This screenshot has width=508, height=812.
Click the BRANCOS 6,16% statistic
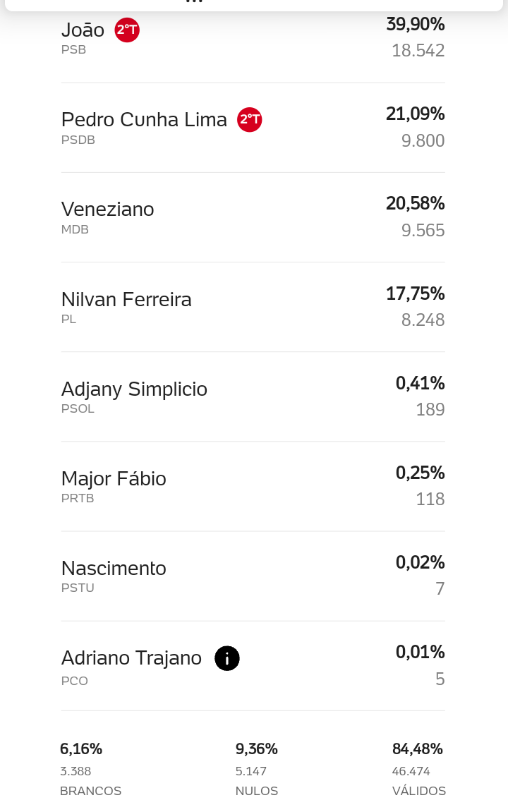[x=90, y=769]
